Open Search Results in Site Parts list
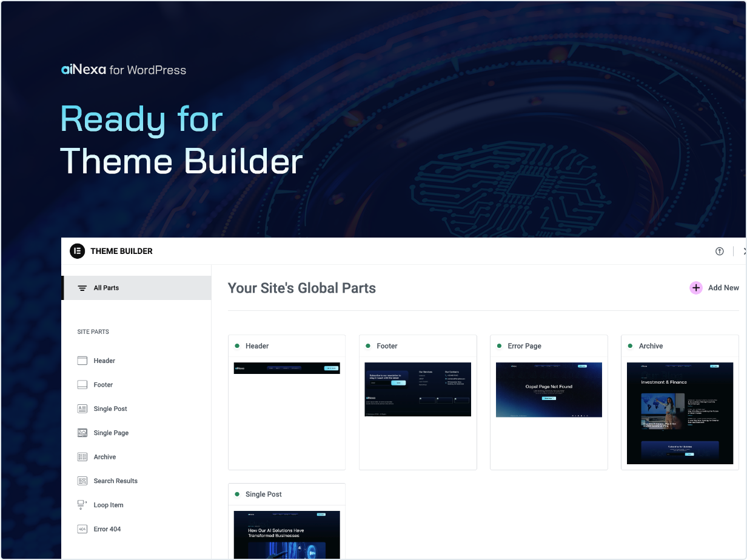Screen dimensions: 747x560 [116, 481]
